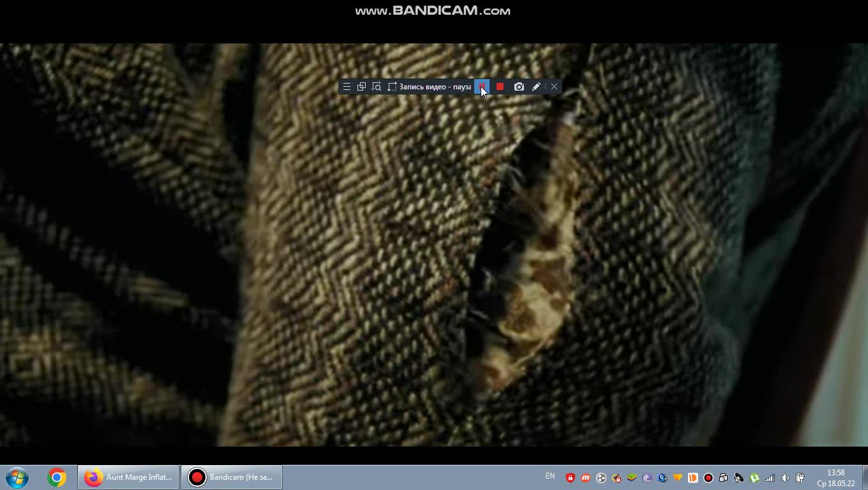Switch to the Bandicam taskbar window
This screenshot has height=490, width=868.
[232, 477]
